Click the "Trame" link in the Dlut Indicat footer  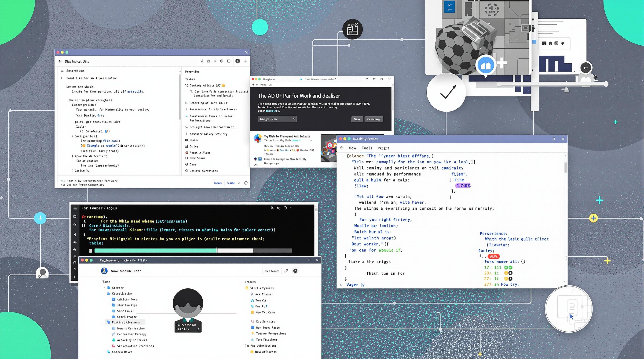(x=231, y=183)
